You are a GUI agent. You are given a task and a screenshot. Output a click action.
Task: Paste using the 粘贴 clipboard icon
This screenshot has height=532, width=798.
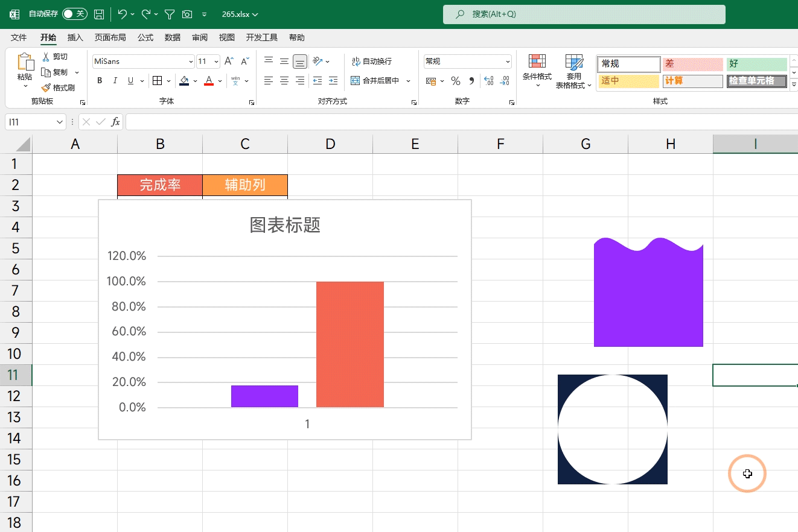(x=25, y=62)
